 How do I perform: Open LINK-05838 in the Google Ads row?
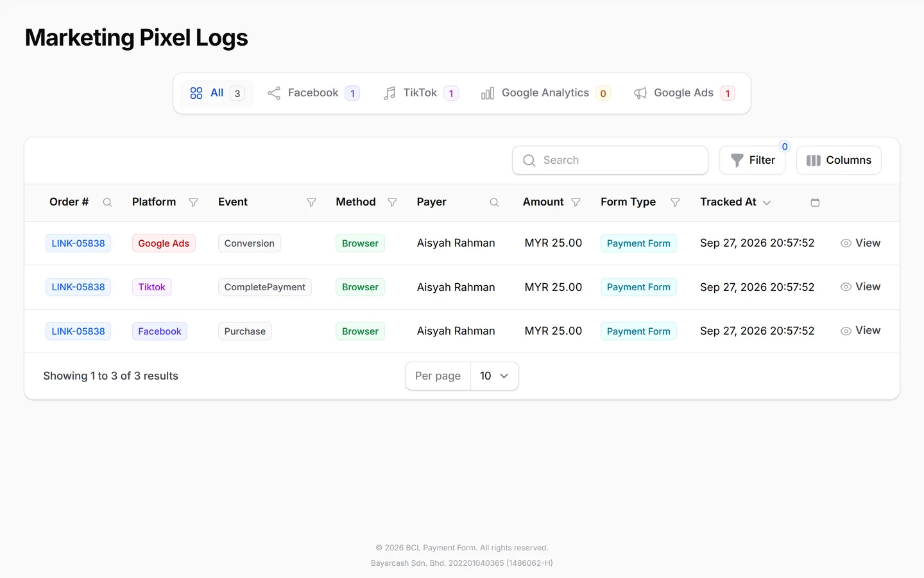[78, 243]
